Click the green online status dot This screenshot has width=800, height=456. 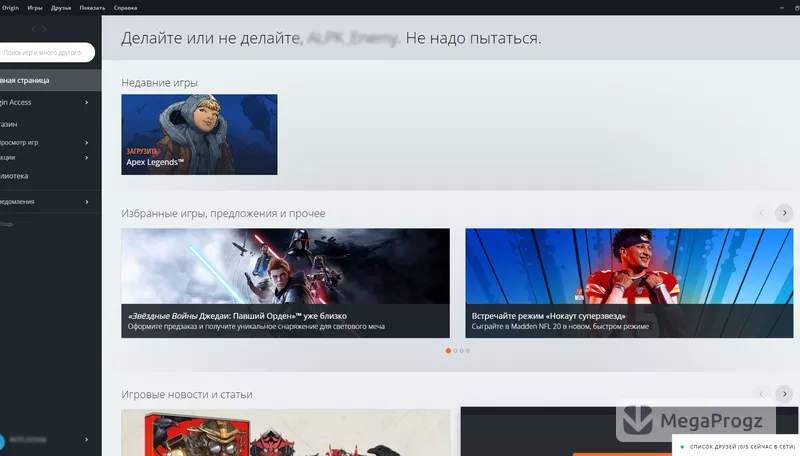[x=682, y=447]
